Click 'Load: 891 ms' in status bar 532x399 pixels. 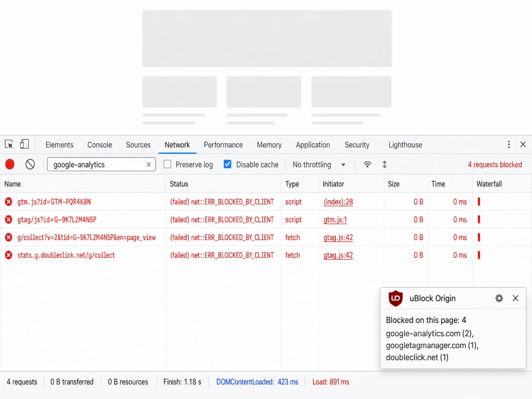(331, 382)
